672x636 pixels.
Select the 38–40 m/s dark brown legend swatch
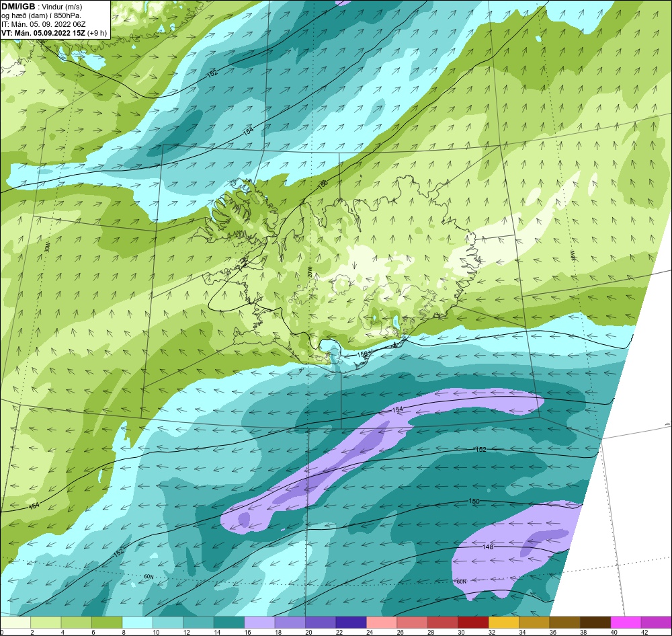click(595, 623)
